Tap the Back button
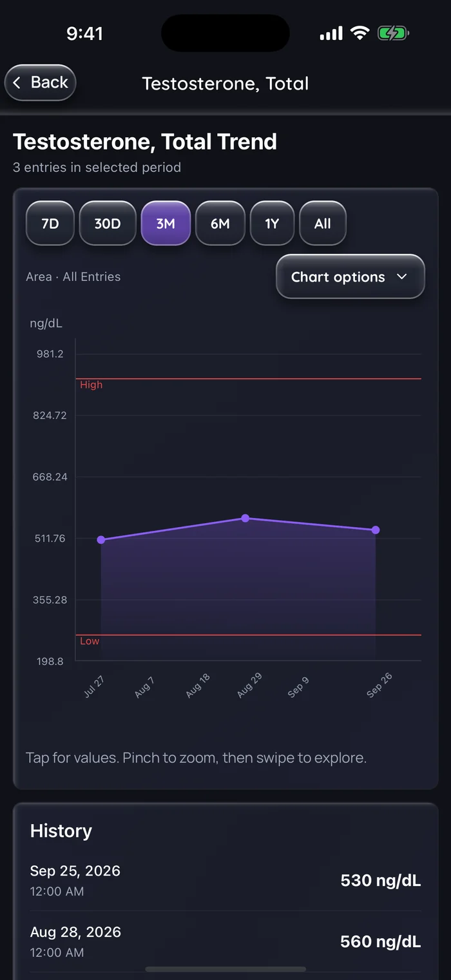 pos(41,82)
